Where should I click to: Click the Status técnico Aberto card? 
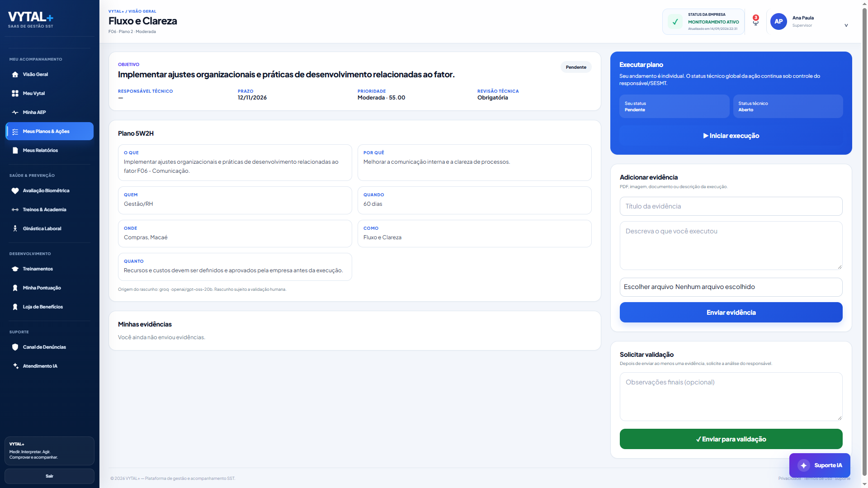click(788, 106)
